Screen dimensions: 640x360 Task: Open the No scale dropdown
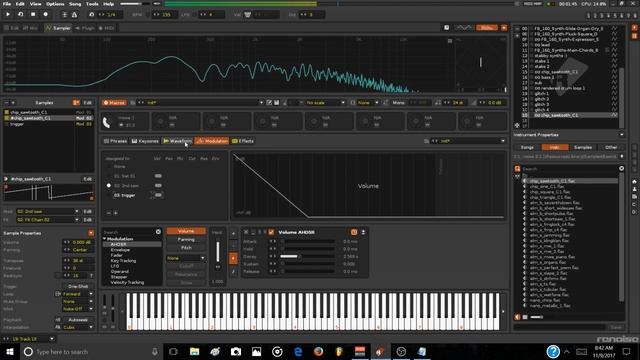pos(325,102)
